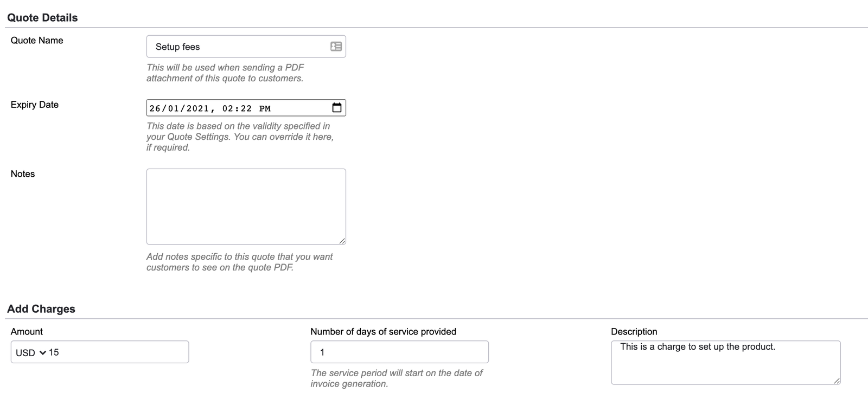Screen dimensions: 868x399
Task: Click the contact card icon in Quote Name field
Action: point(336,47)
